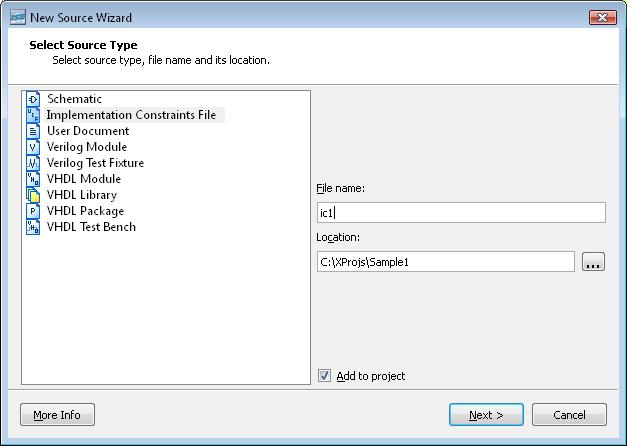
Task: Choose VHDL Test Bench from list
Action: (91, 227)
